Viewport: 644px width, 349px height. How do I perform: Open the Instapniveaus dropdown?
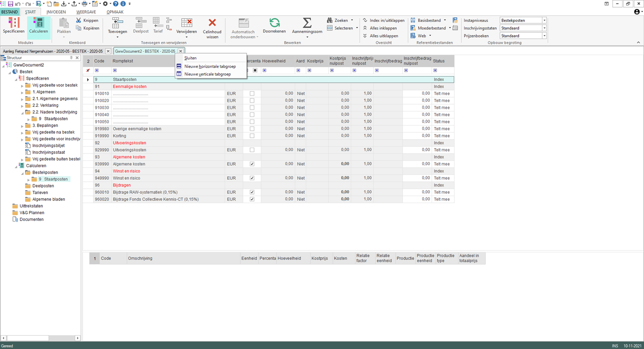click(x=544, y=21)
